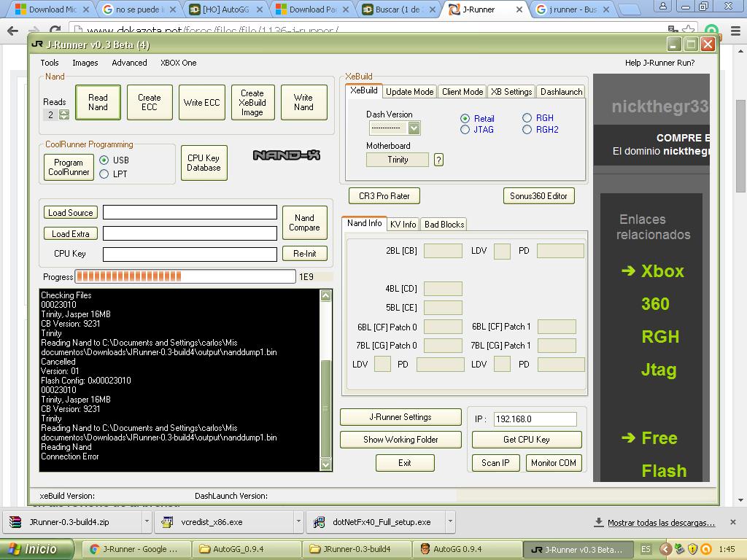747x560 pixels.
Task: Close the downloads bar
Action: tap(732, 522)
